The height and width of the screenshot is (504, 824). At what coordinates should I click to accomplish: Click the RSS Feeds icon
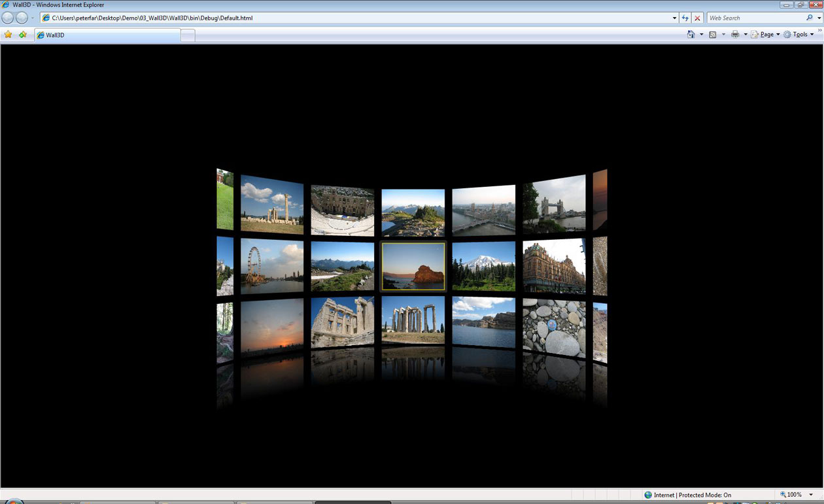pyautogui.click(x=713, y=35)
